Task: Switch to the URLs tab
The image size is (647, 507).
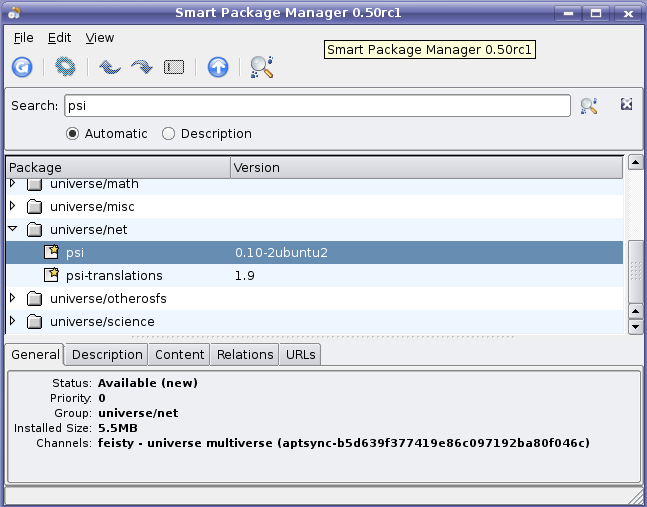Action: pyautogui.click(x=300, y=355)
